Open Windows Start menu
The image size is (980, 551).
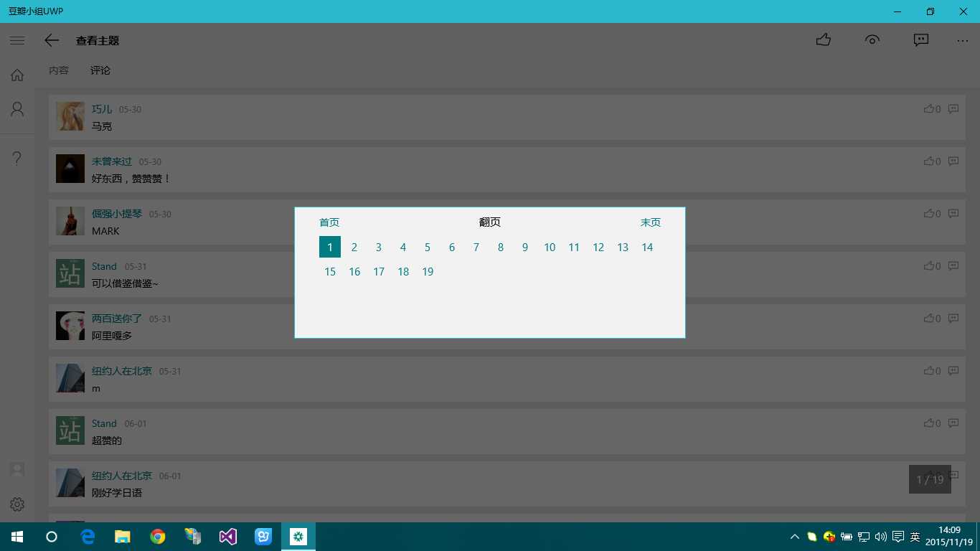(x=17, y=537)
